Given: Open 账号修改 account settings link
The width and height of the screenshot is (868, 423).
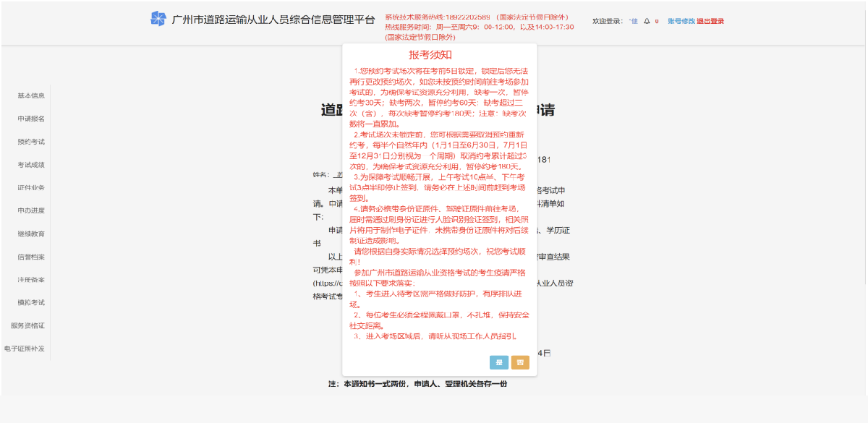Looking at the screenshot, I should (681, 21).
